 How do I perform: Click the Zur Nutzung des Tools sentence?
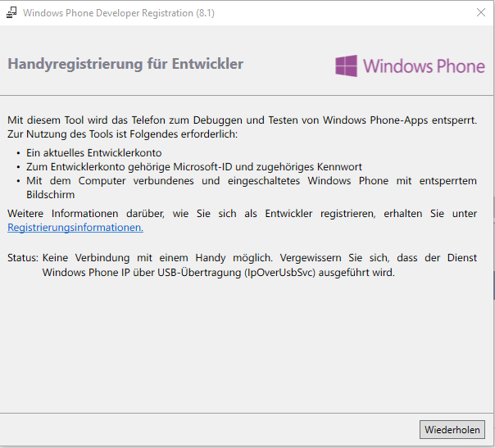coord(122,134)
